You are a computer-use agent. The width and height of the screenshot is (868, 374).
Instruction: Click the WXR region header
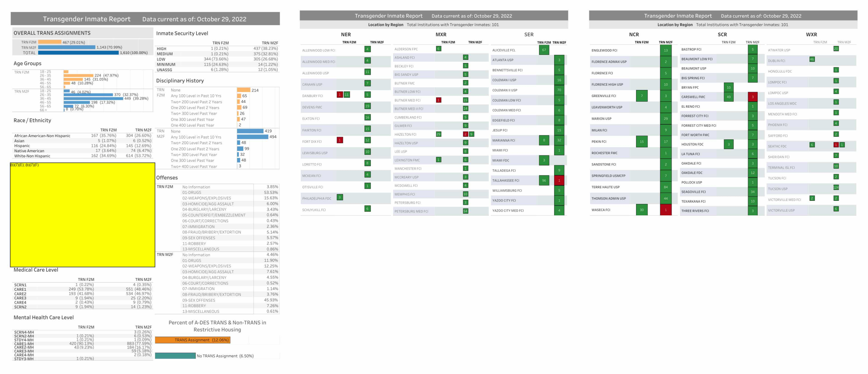coord(811,34)
